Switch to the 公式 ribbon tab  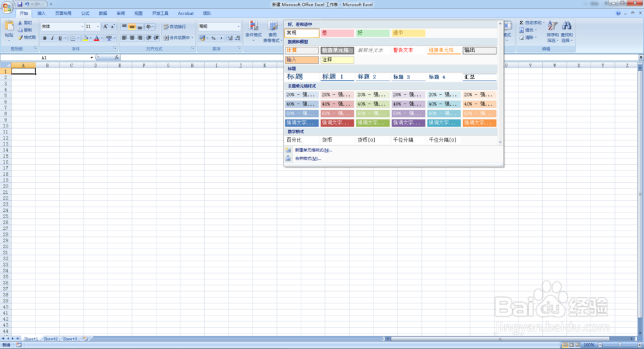(85, 14)
